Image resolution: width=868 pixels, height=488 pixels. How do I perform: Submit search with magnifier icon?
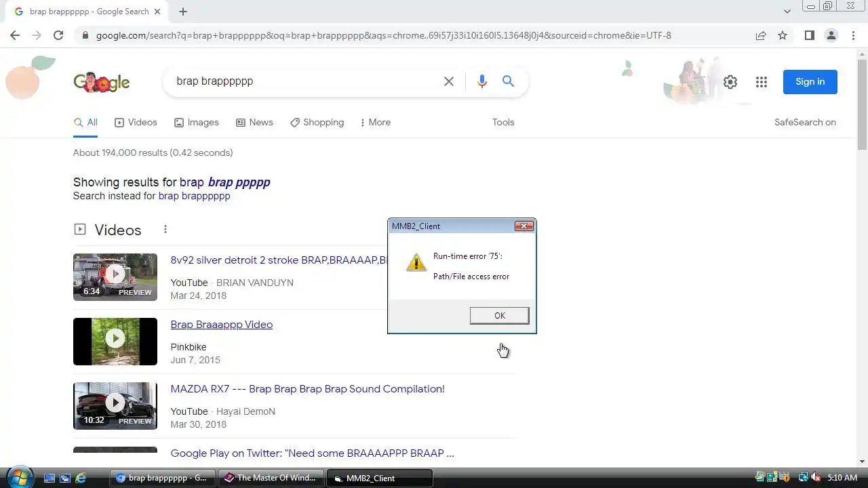(508, 81)
